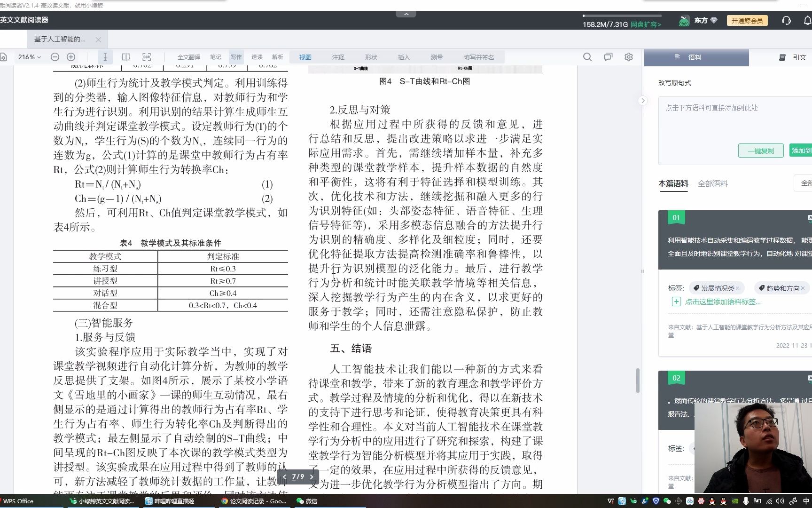Image resolution: width=812 pixels, height=508 pixels.
Task: Open 微信 from the taskbar
Action: [308, 501]
